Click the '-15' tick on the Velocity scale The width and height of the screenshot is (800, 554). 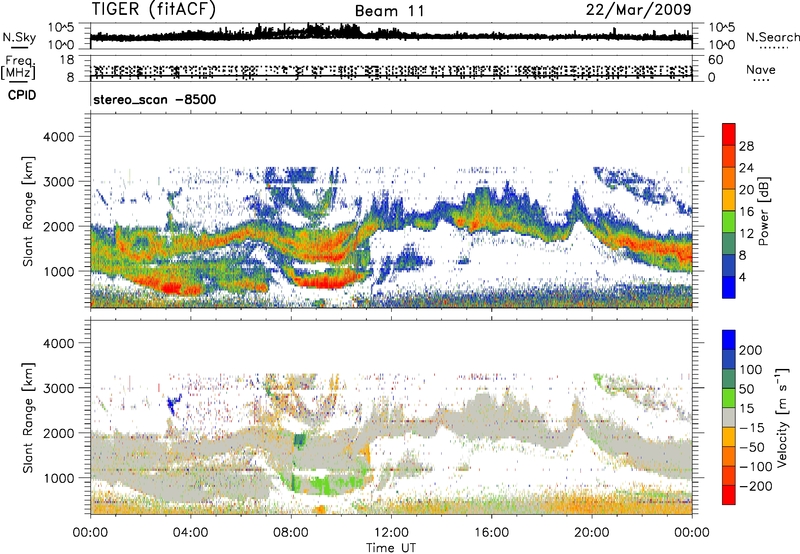point(751,428)
